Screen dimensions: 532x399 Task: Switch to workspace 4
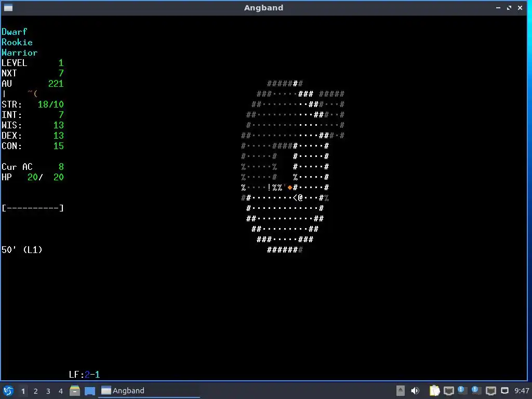(x=61, y=391)
